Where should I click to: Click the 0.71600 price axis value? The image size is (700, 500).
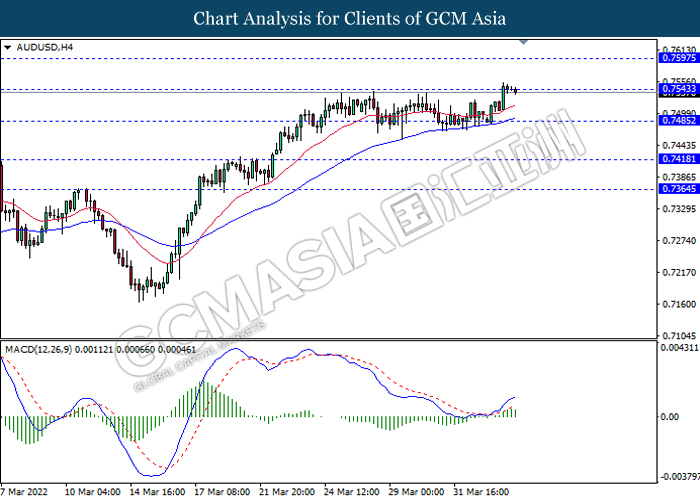point(679,304)
